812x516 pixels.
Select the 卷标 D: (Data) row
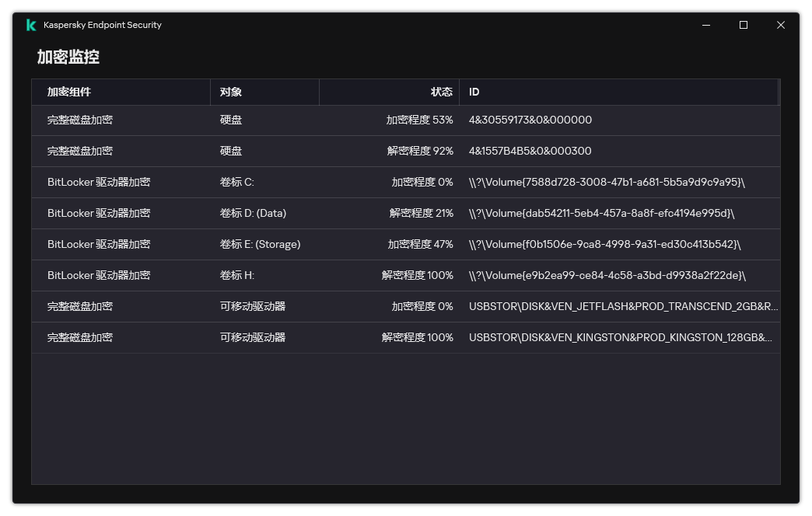click(x=404, y=213)
